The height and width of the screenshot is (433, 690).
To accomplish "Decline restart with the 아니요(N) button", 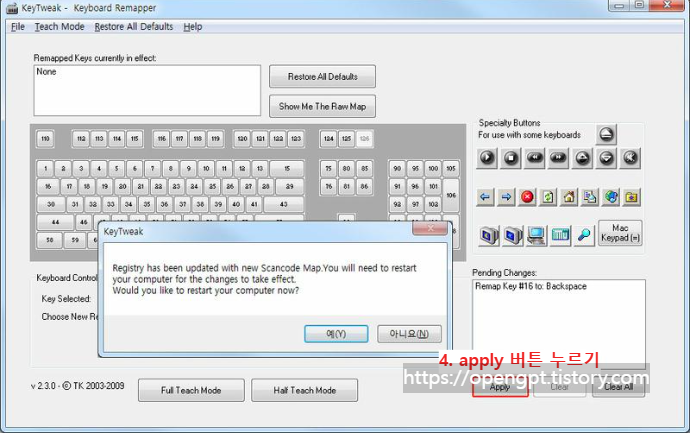I will (409, 334).
